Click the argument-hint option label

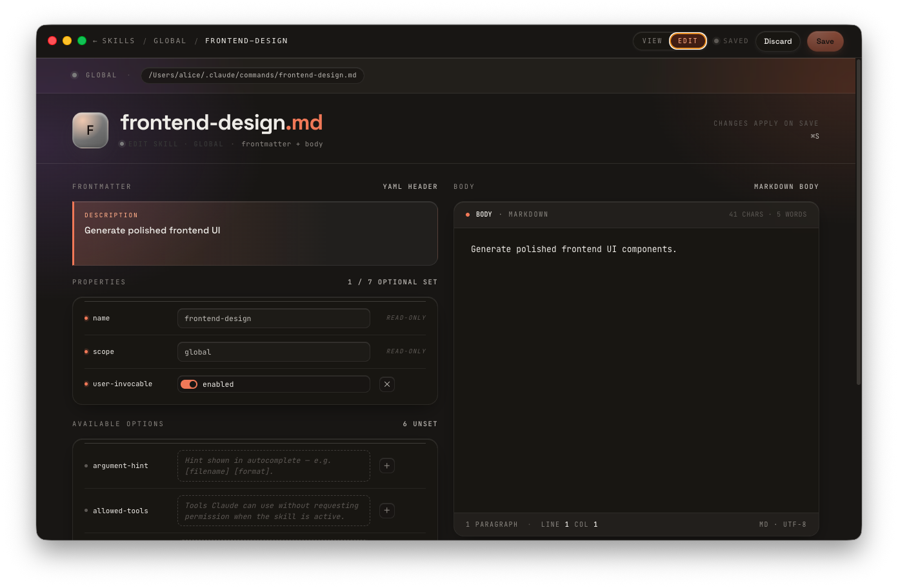click(121, 465)
